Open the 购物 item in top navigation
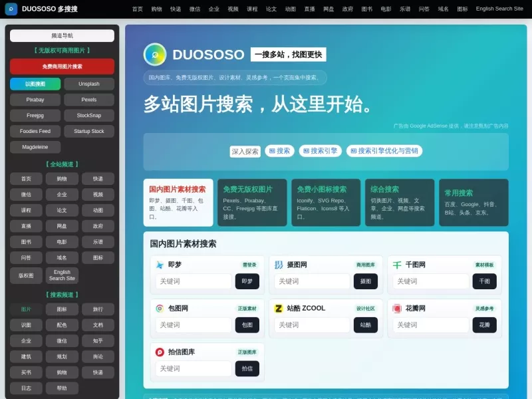532x399 pixels. [156, 9]
